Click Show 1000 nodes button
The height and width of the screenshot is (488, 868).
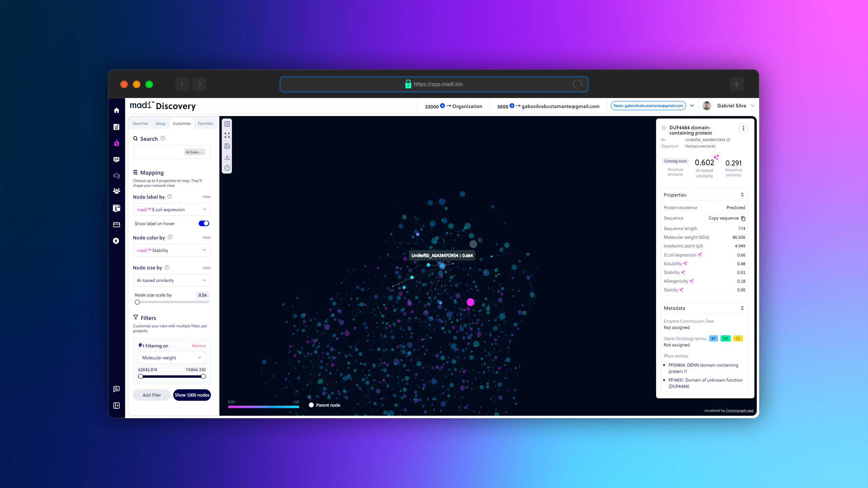click(192, 395)
